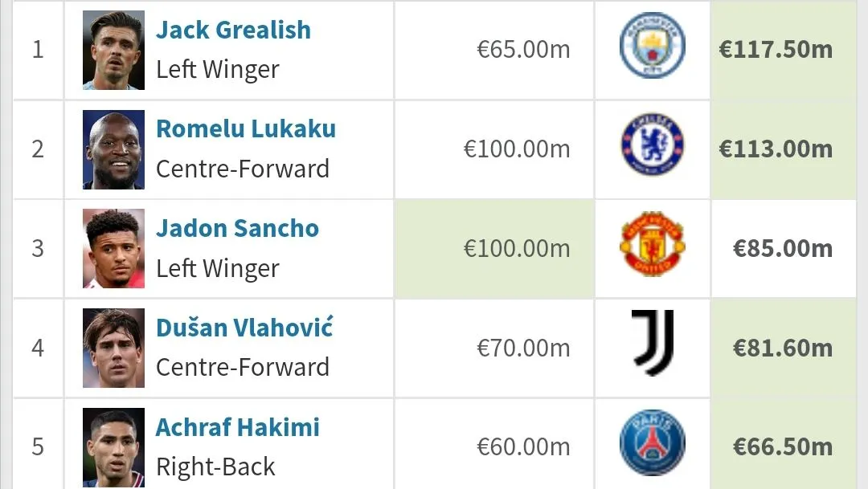Click the €117.50m transfer fee
868x489 pixels.
[776, 50]
